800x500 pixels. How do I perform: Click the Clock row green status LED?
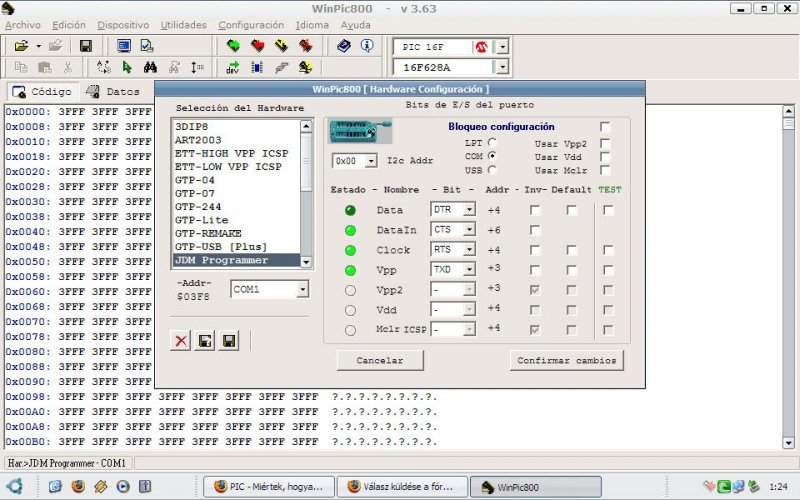[350, 250]
